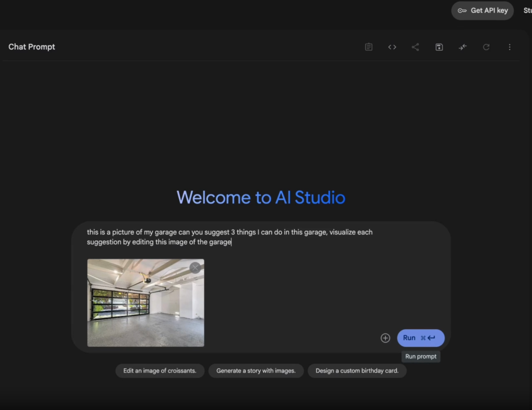Click the Welcome to AI Studio heading
The width and height of the screenshot is (532, 410).
[261, 198]
